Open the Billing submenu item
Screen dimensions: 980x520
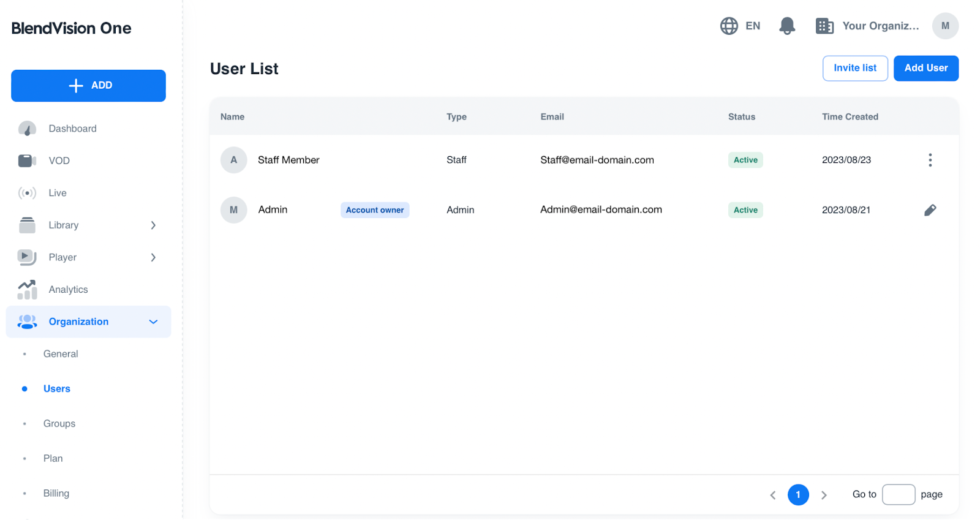point(56,493)
